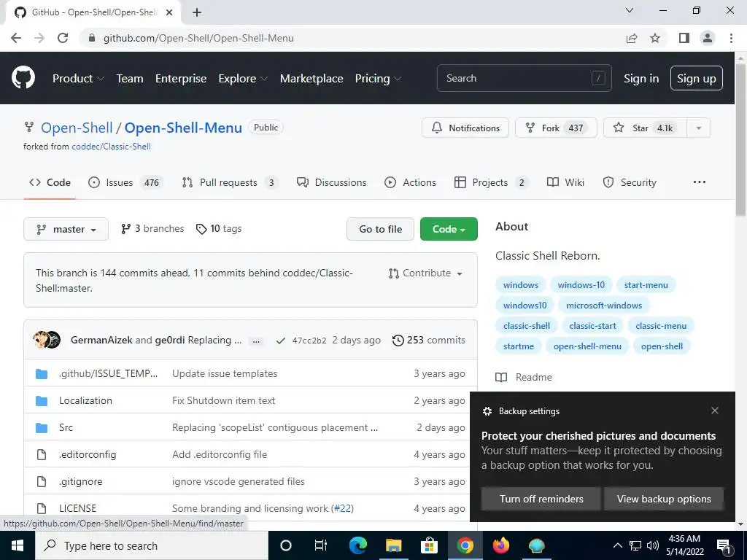Click Turn off reminders button
This screenshot has width=747, height=560.
click(541, 499)
